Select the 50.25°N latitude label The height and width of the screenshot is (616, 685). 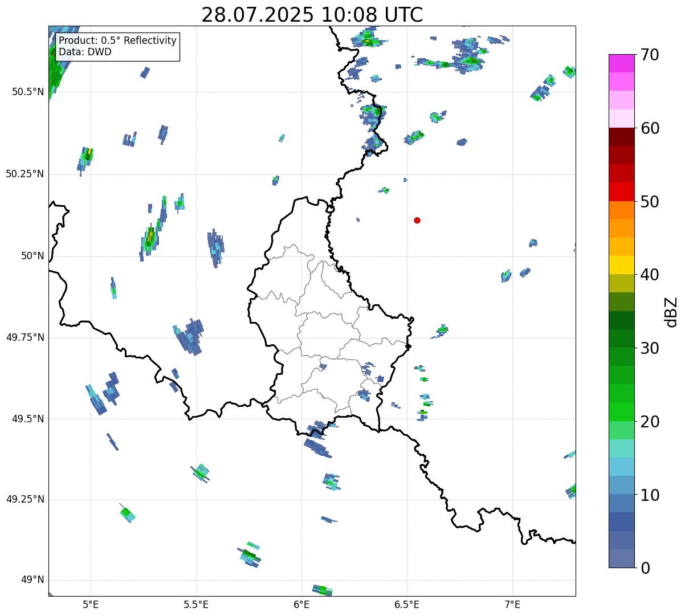(25, 174)
